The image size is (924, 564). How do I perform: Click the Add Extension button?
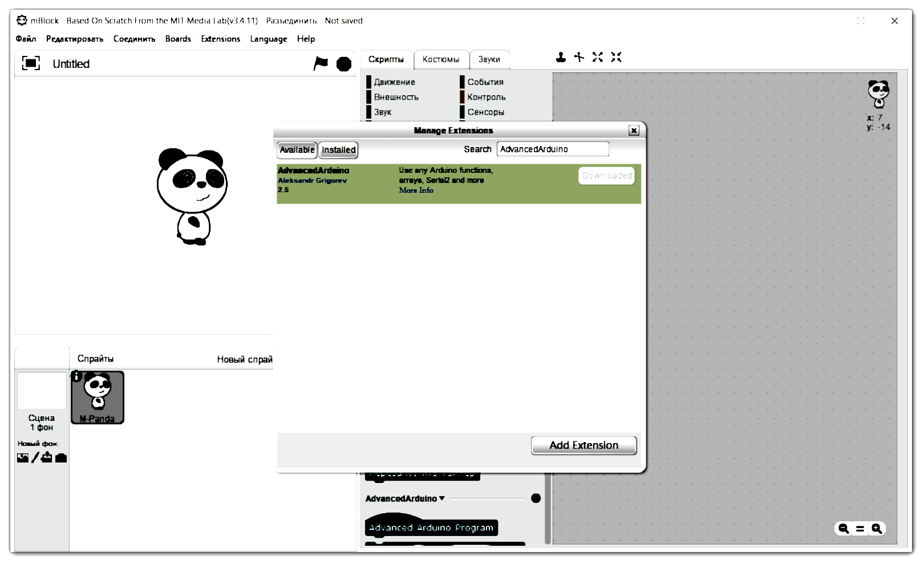click(583, 445)
